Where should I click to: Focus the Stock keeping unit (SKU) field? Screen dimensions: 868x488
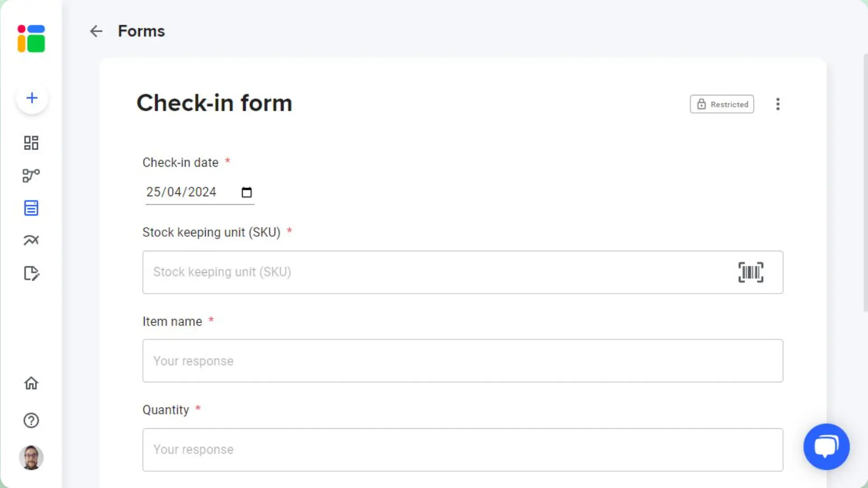coord(434,272)
